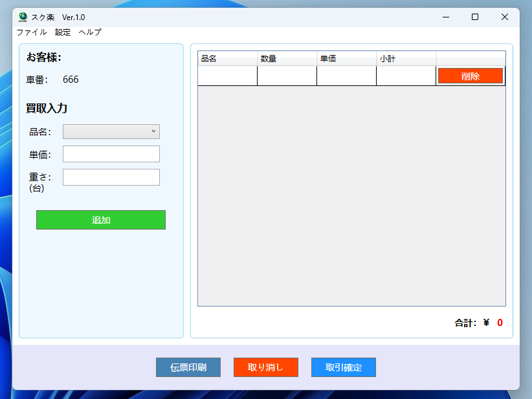
Task: Select the 単価 column header in table
Action: click(x=346, y=59)
